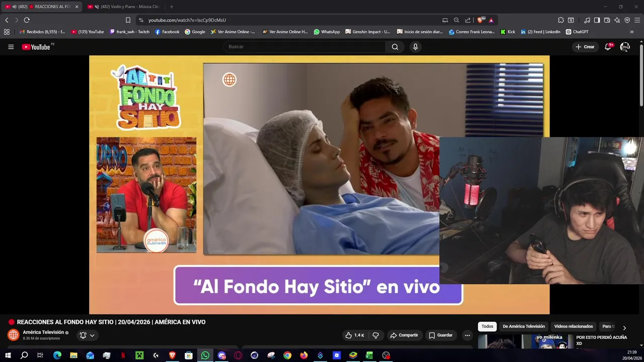
Task: Click the Compartir share button
Action: [404, 335]
